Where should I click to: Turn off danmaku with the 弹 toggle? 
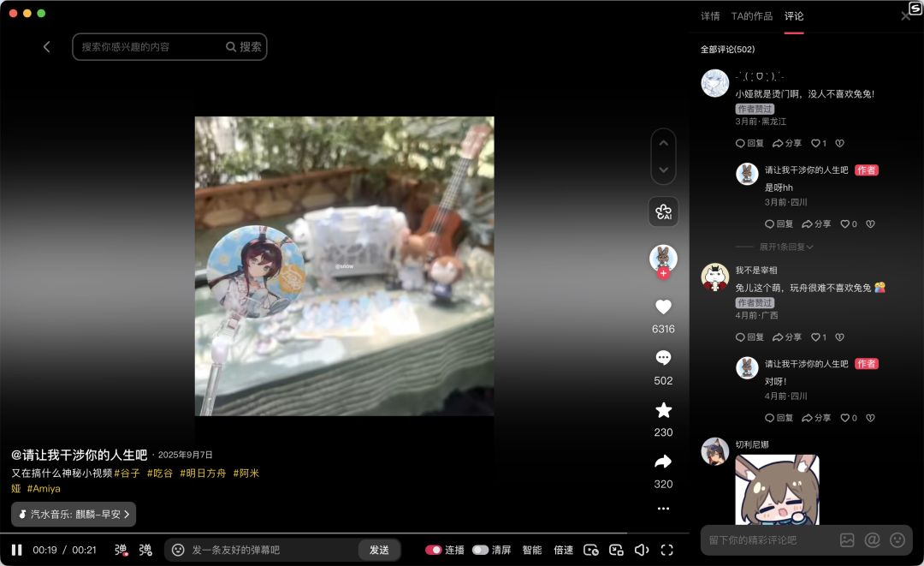pos(120,551)
